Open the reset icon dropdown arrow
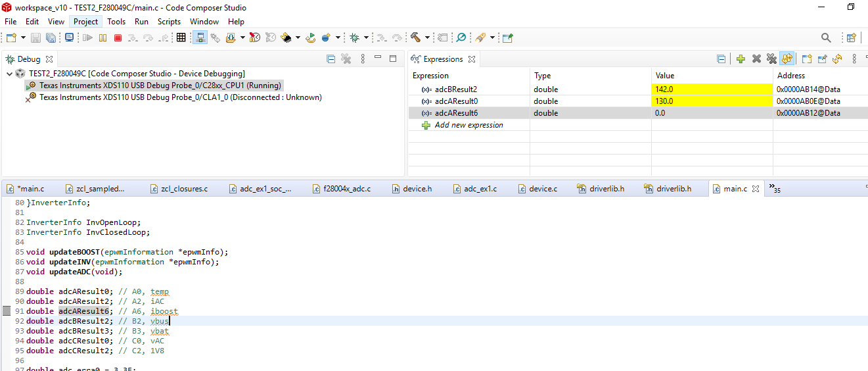The image size is (868, 371). pos(338,37)
